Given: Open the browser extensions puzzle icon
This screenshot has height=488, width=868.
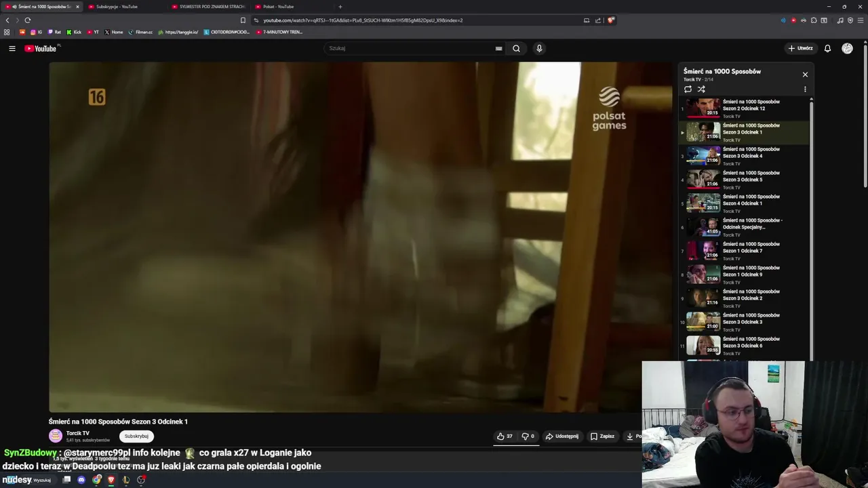Looking at the screenshot, I should (x=814, y=20).
